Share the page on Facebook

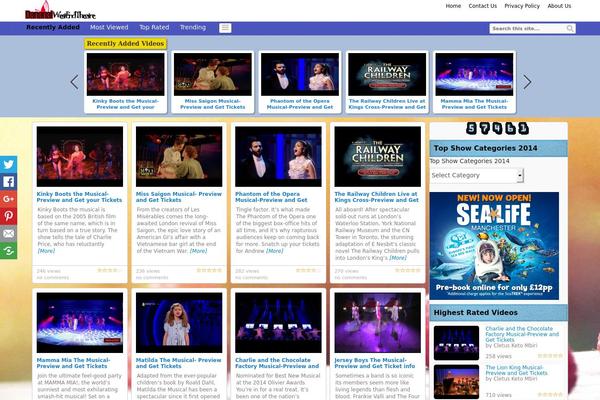pyautogui.click(x=8, y=182)
